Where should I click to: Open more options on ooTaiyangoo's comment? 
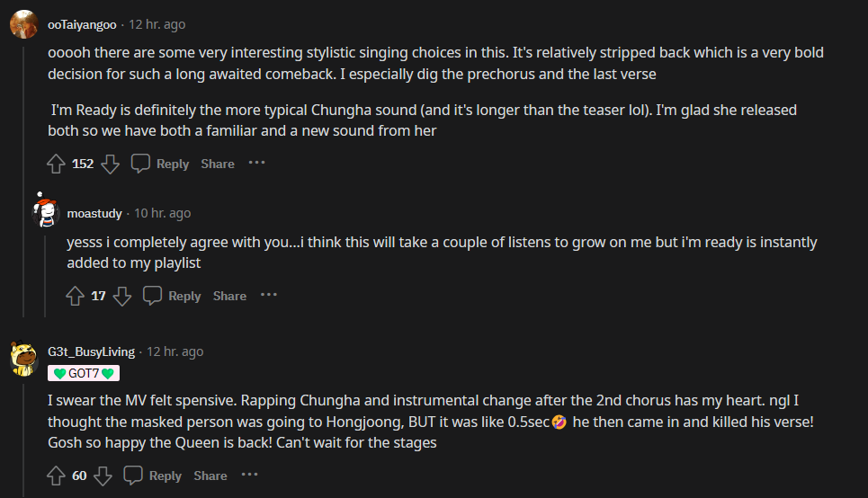pos(257,164)
